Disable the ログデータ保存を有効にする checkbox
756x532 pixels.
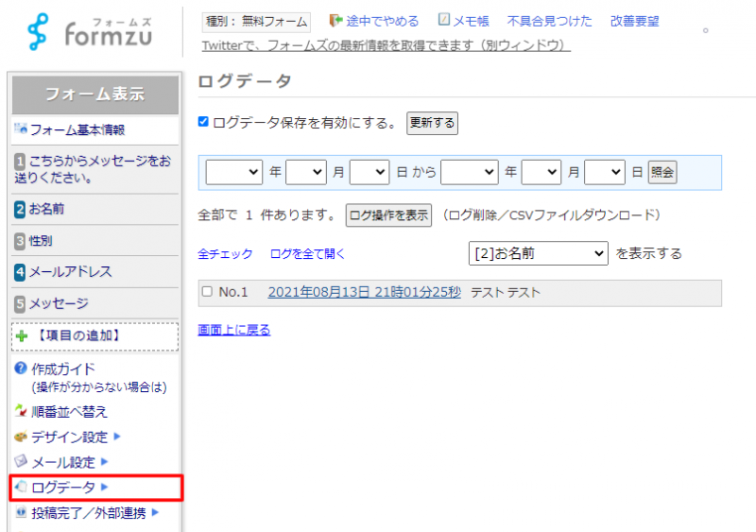(x=203, y=122)
